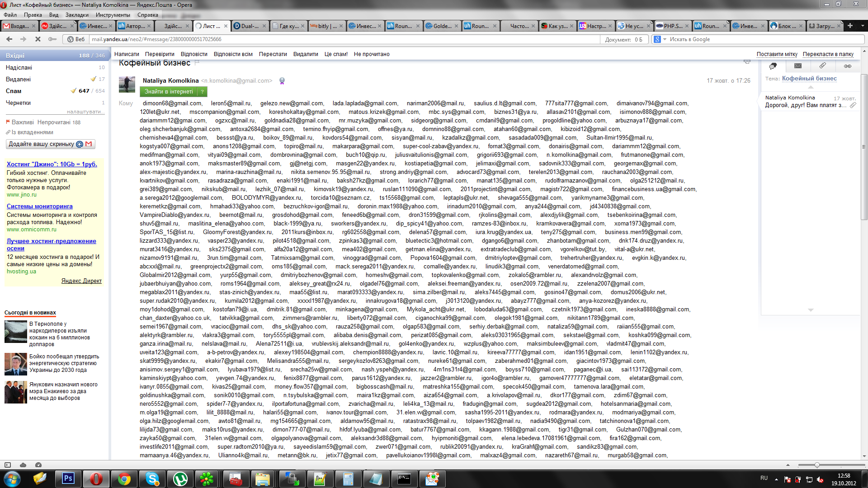868x488 pixels.
Task: Click the broom icon next to Видалені
Action: tap(93, 79)
